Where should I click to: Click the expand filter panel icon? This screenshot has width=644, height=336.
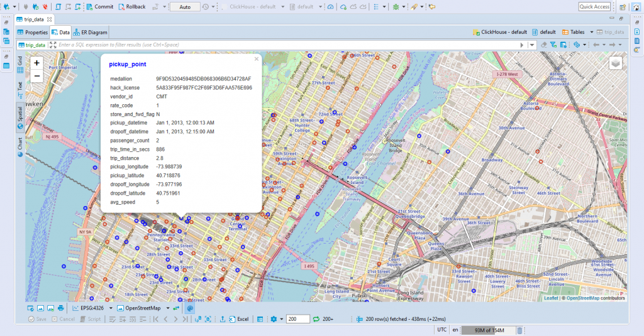[x=53, y=45]
